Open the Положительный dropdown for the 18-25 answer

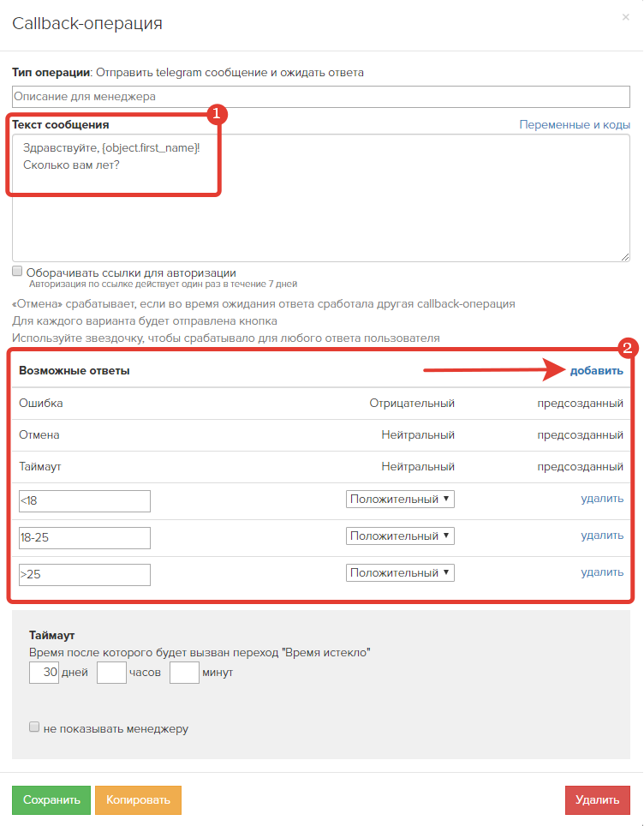coord(400,536)
